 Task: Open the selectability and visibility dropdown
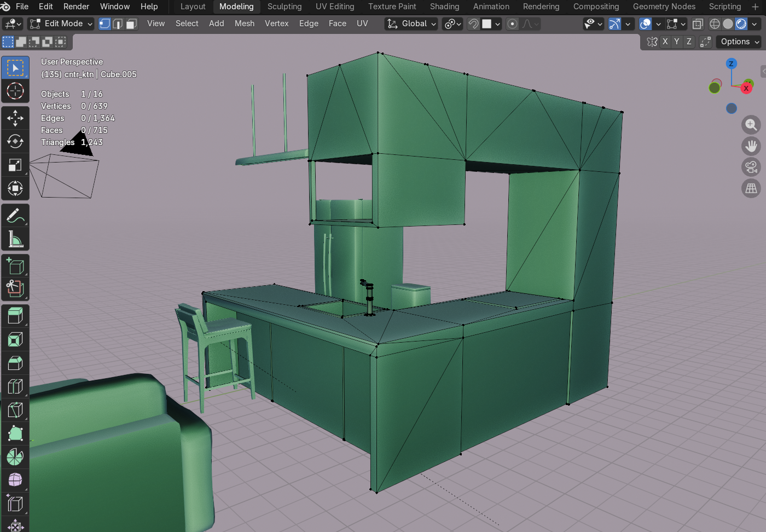click(x=593, y=24)
